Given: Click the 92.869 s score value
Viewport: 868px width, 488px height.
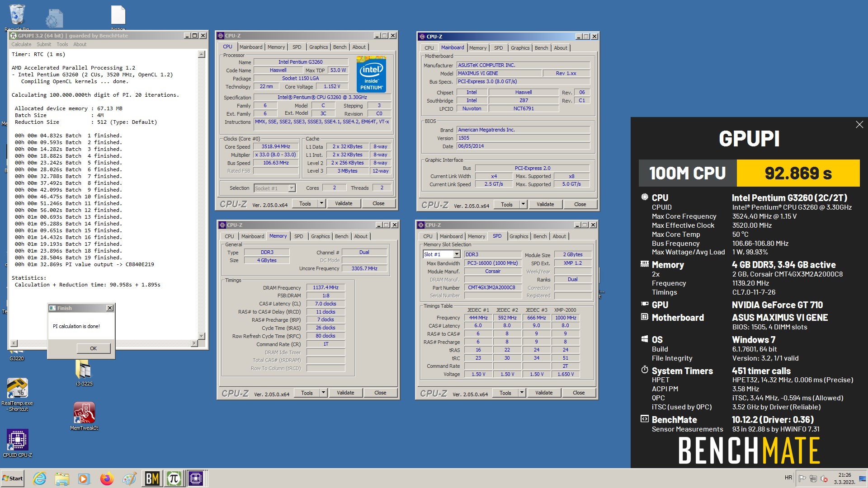Looking at the screenshot, I should 798,173.
